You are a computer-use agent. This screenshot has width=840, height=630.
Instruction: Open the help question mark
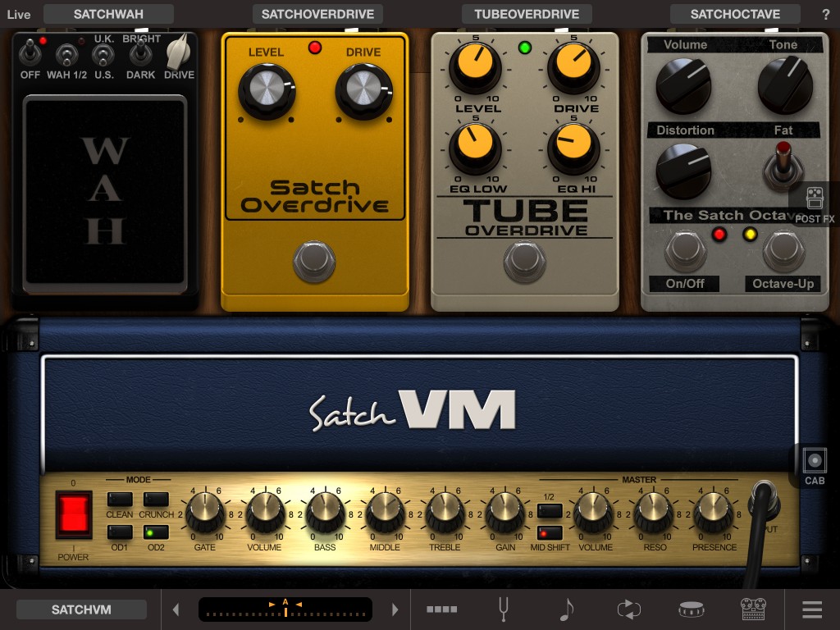coord(825,15)
